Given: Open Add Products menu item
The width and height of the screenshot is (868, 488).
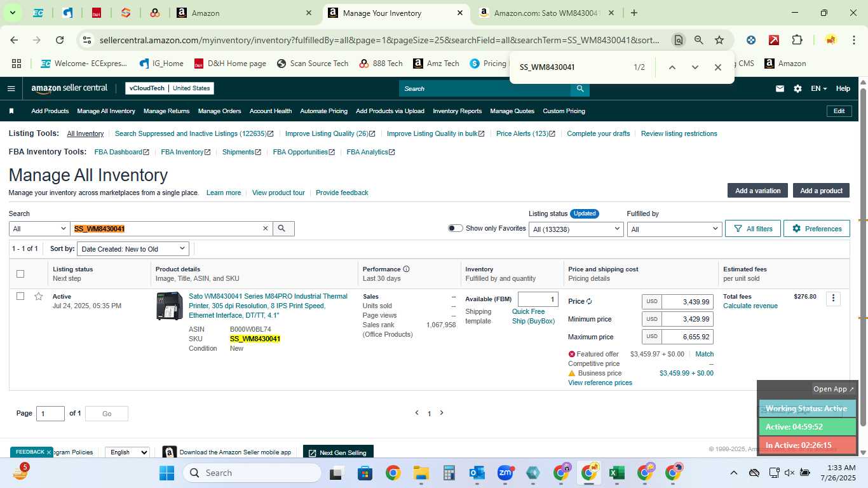Looking at the screenshot, I should coord(50,111).
